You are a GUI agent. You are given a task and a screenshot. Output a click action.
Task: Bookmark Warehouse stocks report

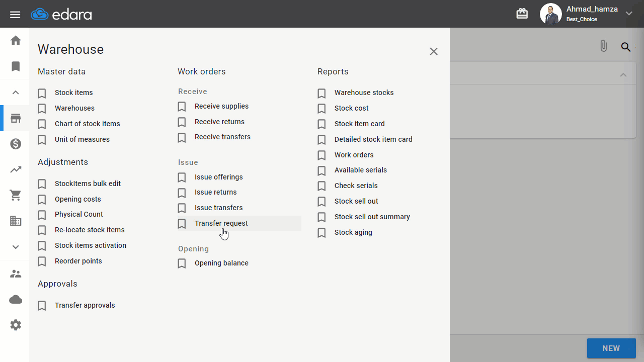[x=322, y=93]
